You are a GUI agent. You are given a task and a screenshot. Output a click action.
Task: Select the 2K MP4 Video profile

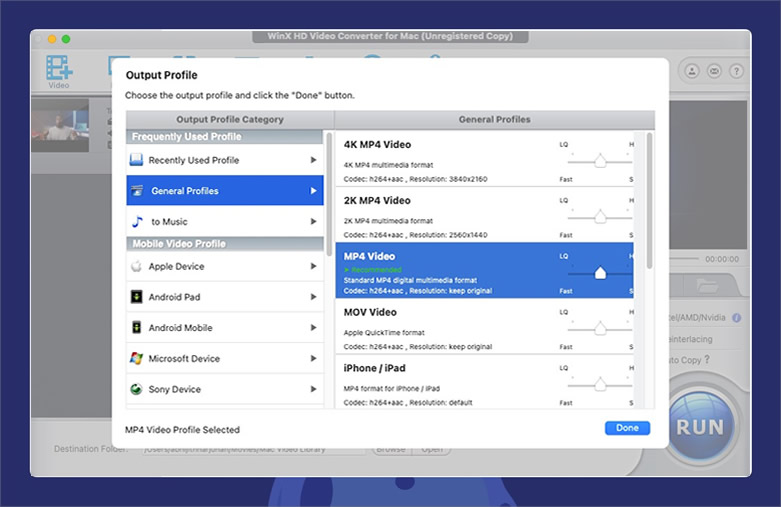(x=484, y=215)
